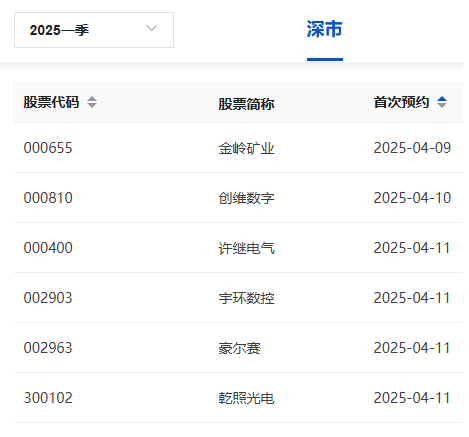Select stock code 000655
469x437 pixels.
click(48, 148)
